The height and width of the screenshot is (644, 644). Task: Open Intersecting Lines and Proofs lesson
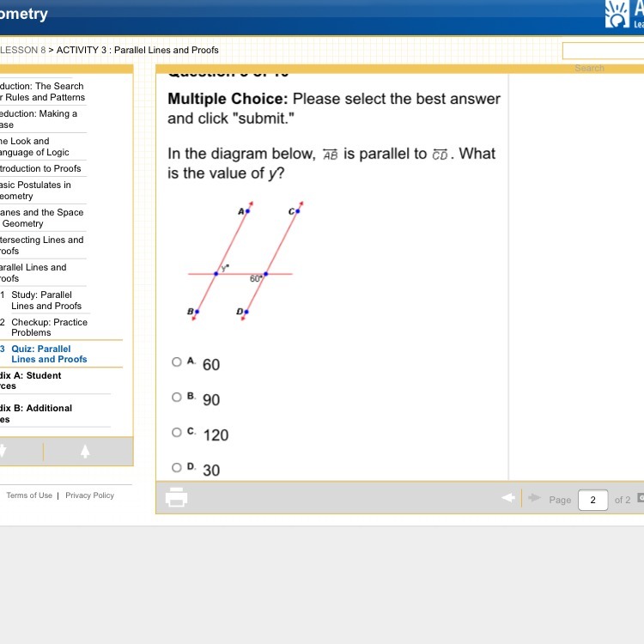[x=41, y=246]
